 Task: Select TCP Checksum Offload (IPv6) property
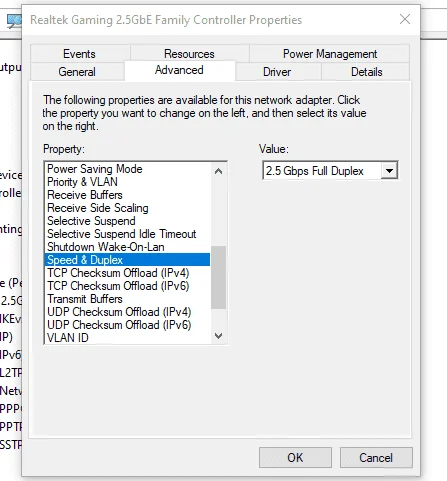pyautogui.click(x=127, y=286)
